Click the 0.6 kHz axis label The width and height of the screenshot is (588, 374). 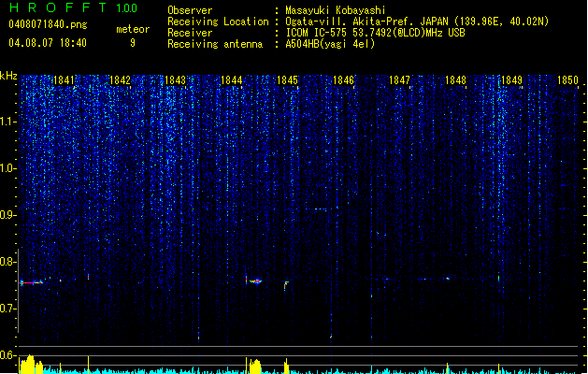pyautogui.click(x=8, y=355)
